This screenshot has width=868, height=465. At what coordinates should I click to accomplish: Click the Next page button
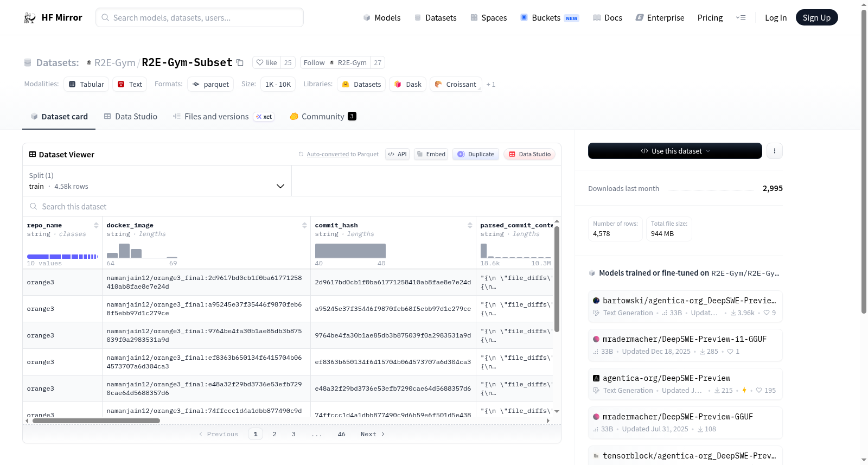pyautogui.click(x=373, y=434)
